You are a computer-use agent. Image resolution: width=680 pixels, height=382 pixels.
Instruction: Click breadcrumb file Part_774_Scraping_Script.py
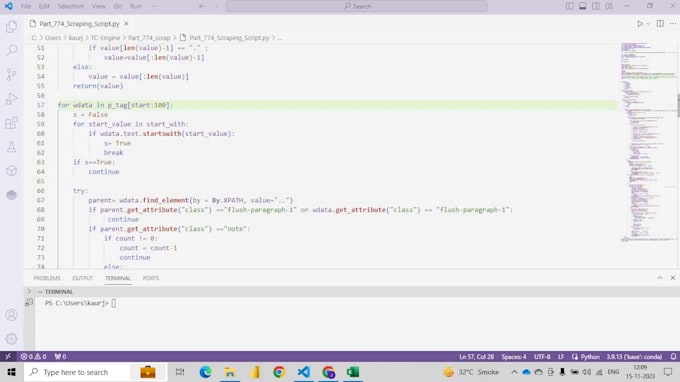tap(229, 38)
